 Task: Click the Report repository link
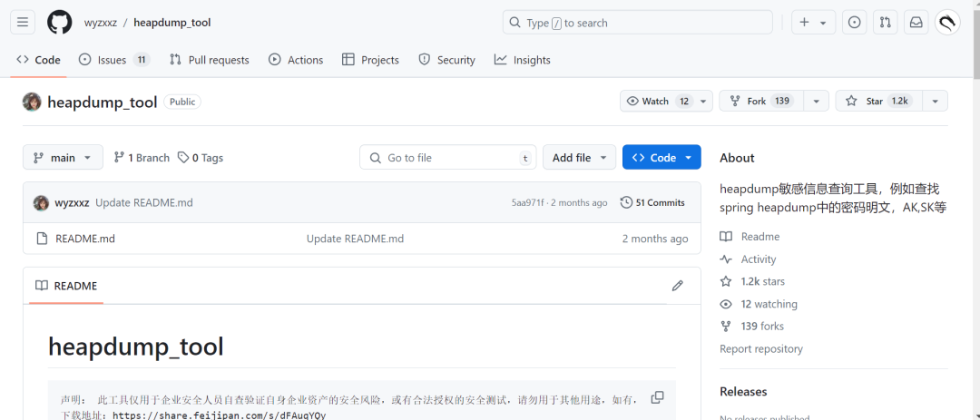760,348
